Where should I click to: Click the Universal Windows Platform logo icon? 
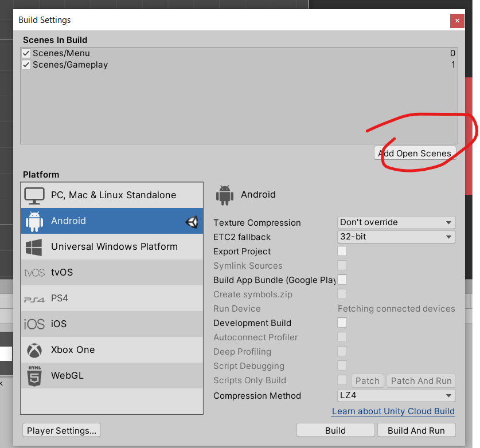coord(34,247)
